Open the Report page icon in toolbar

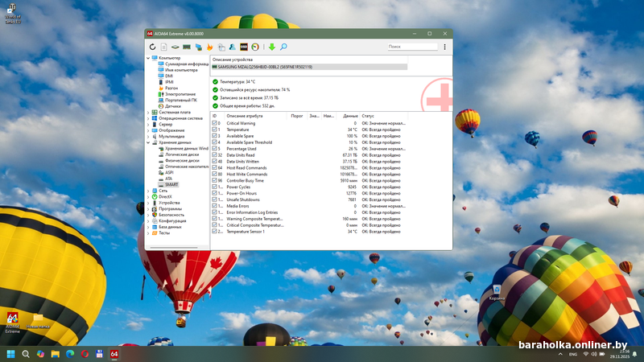pos(163,47)
